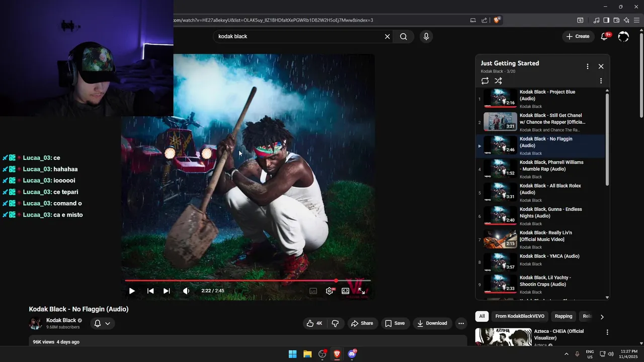Show more filter chips with right arrow
The height and width of the screenshot is (362, 644).
point(602,317)
